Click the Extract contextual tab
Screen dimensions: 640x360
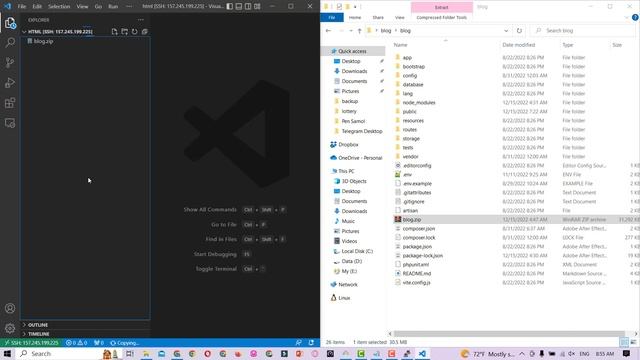coord(442,7)
